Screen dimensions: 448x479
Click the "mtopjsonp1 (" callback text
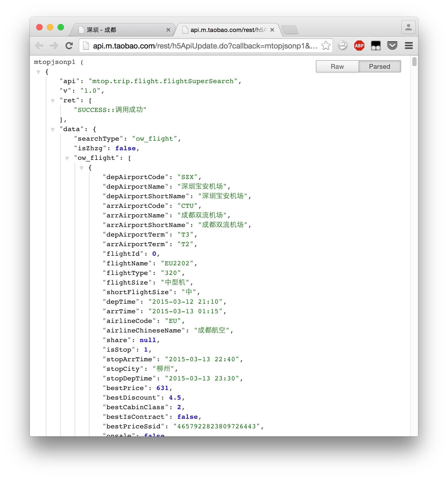point(59,62)
